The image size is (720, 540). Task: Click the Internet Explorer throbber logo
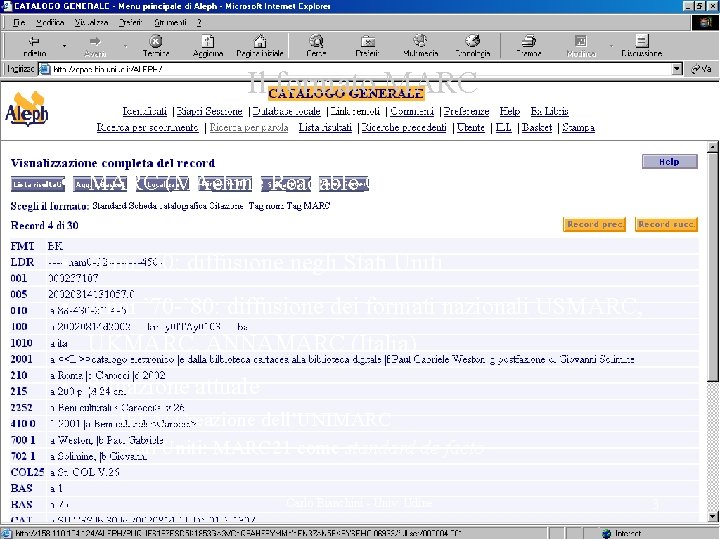click(x=705, y=22)
